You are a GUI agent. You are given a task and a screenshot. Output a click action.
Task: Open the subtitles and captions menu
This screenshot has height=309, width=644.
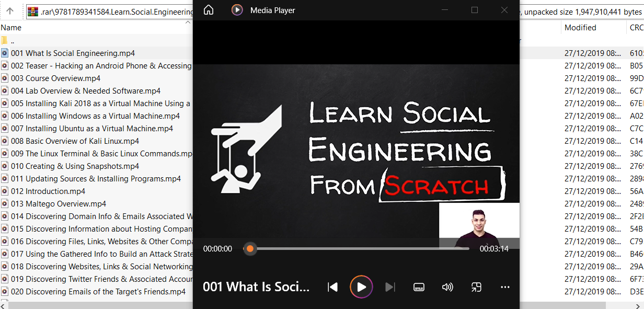pyautogui.click(x=418, y=287)
